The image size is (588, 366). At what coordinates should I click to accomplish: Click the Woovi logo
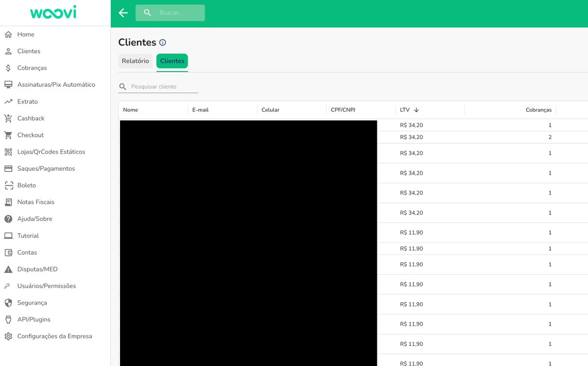click(53, 13)
